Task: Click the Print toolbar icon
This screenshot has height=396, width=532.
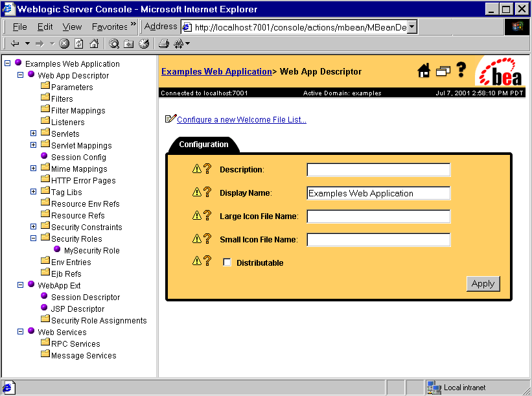Action: 164,43
